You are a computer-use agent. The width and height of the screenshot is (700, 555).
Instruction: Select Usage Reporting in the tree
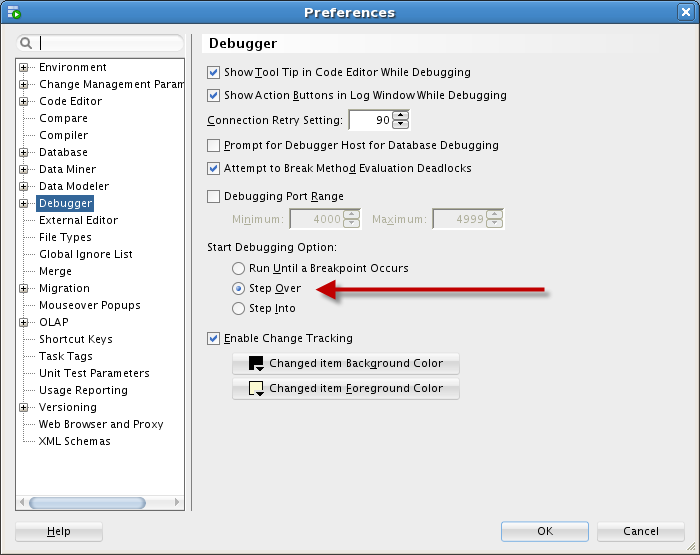coord(83,390)
